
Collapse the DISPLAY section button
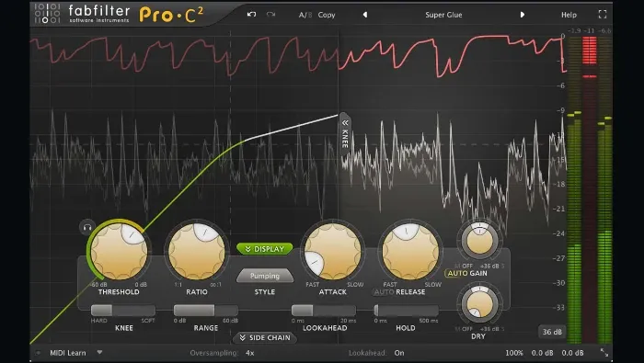(x=265, y=249)
